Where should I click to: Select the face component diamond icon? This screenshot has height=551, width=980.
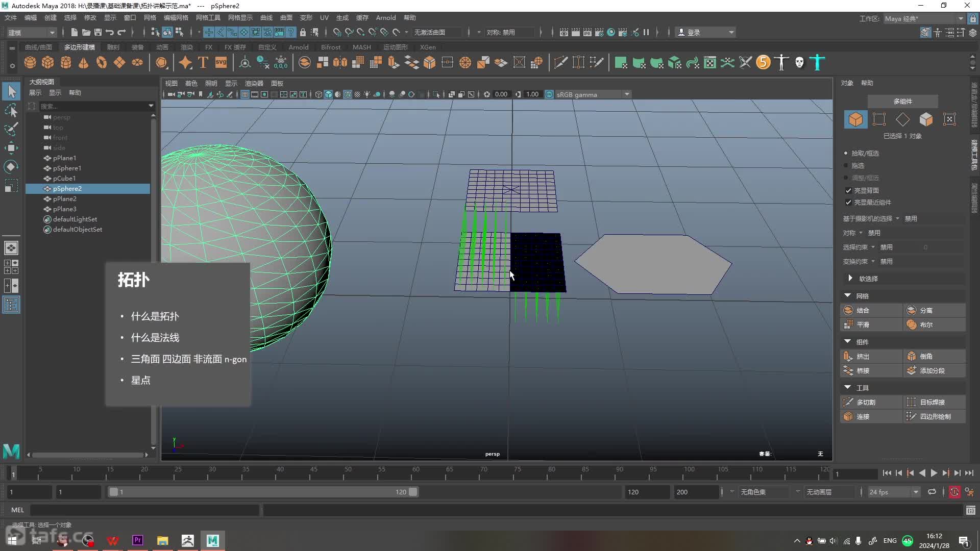point(902,119)
